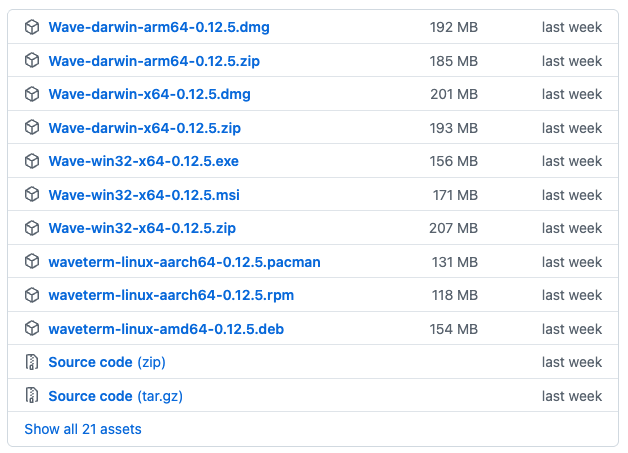Download waveterm-linux-aarch64-0.12.5.pacman package
The height and width of the screenshot is (453, 628).
185,262
